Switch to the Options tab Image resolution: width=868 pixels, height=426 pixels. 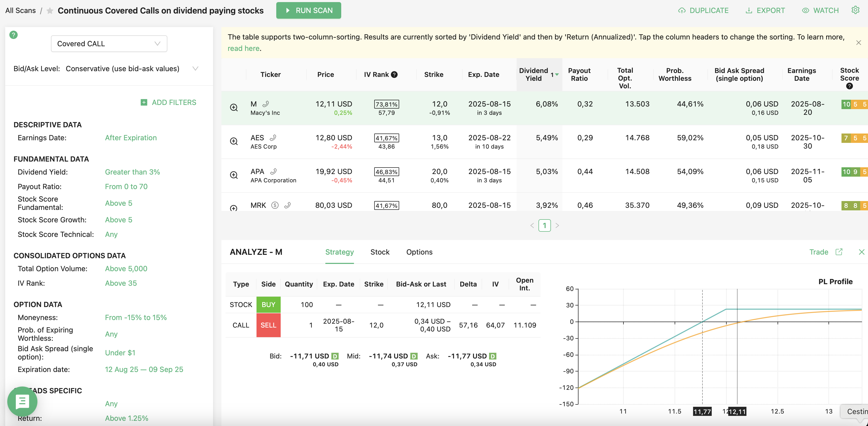click(x=419, y=252)
